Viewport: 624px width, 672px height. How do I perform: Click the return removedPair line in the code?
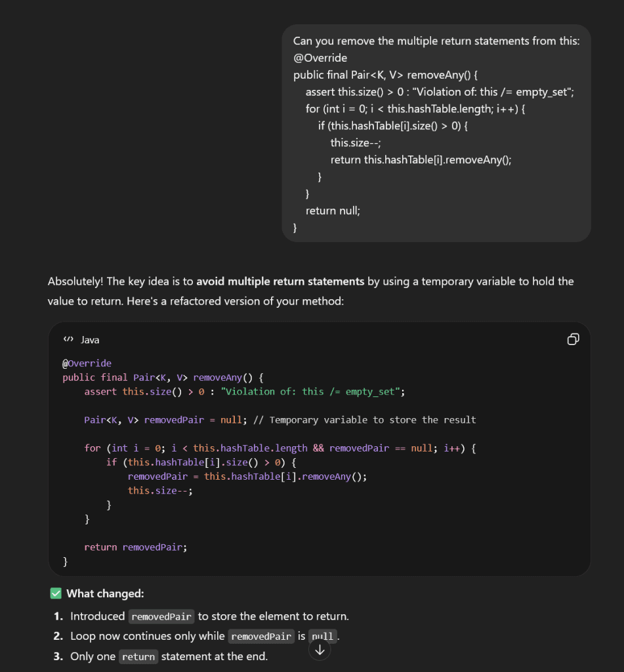135,547
